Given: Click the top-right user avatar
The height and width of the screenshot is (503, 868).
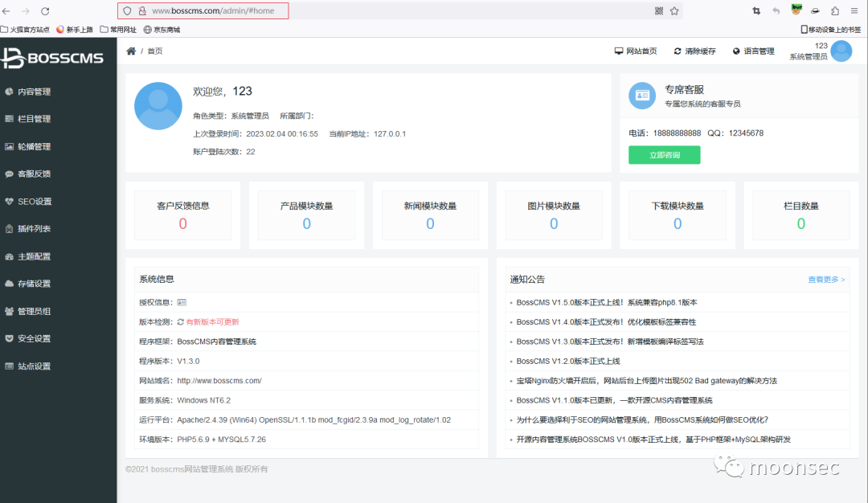Looking at the screenshot, I should (841, 51).
